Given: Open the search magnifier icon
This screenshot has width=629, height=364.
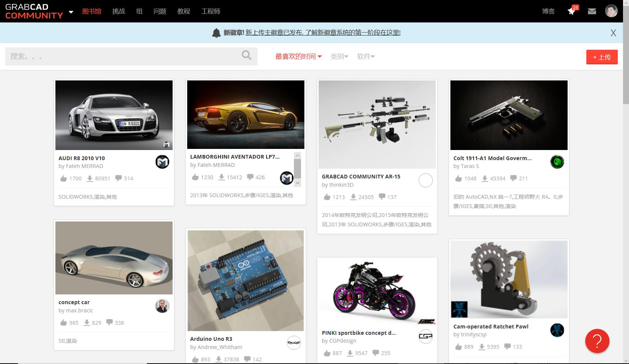Looking at the screenshot, I should 246,55.
